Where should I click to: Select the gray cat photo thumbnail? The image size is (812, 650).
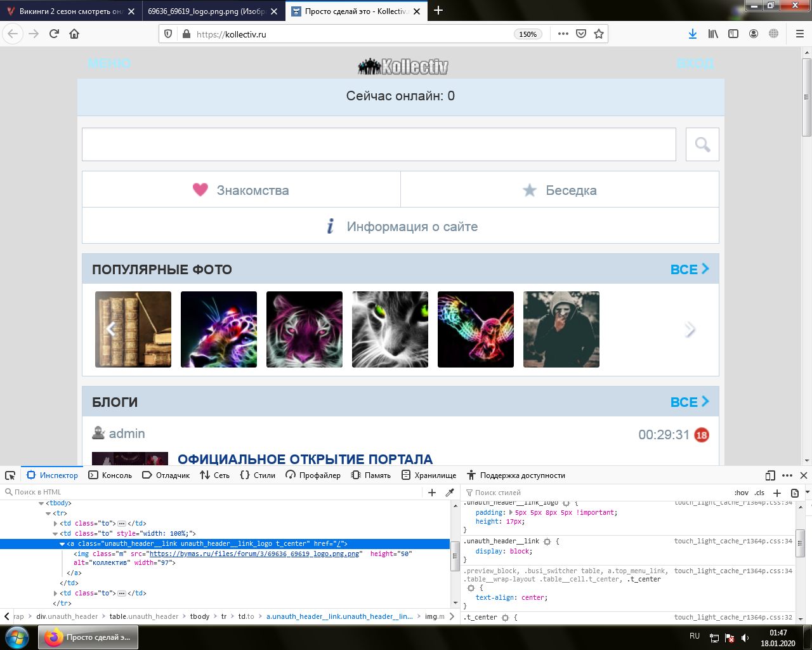[x=390, y=329]
